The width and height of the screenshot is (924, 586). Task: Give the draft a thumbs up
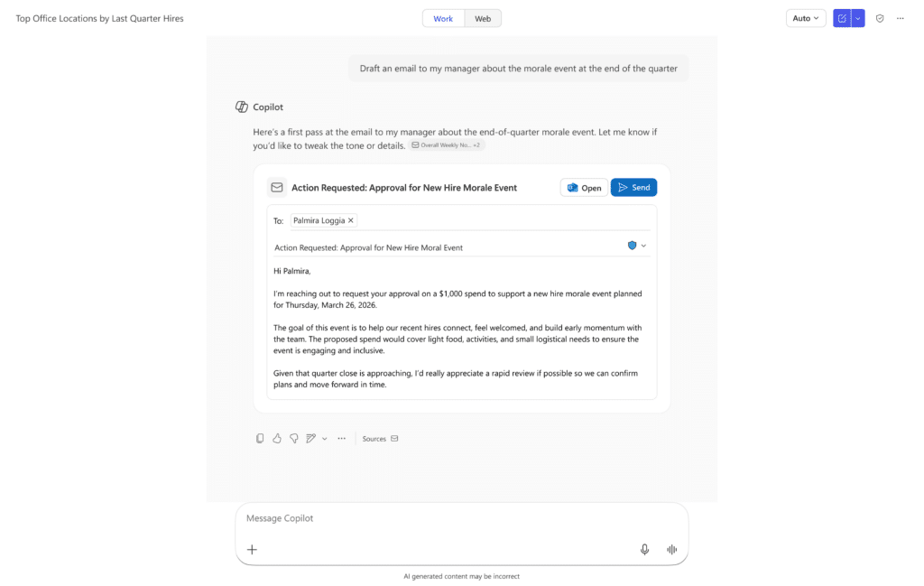[x=277, y=437]
